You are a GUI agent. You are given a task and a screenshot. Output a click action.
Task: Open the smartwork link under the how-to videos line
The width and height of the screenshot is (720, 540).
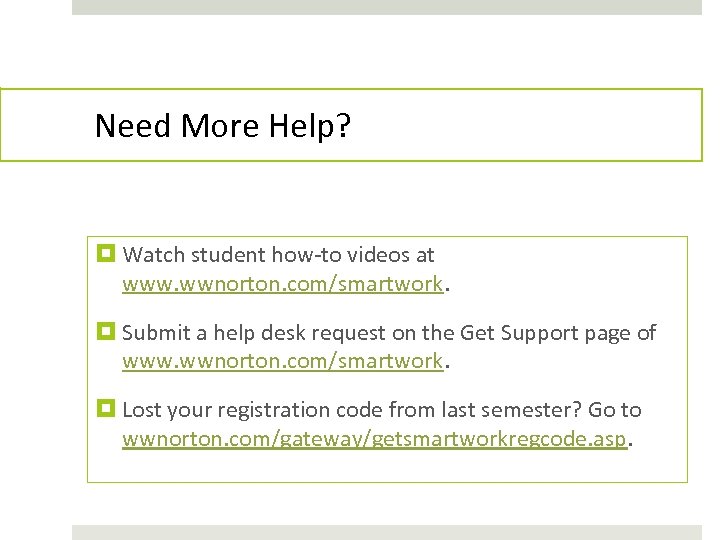(x=282, y=283)
